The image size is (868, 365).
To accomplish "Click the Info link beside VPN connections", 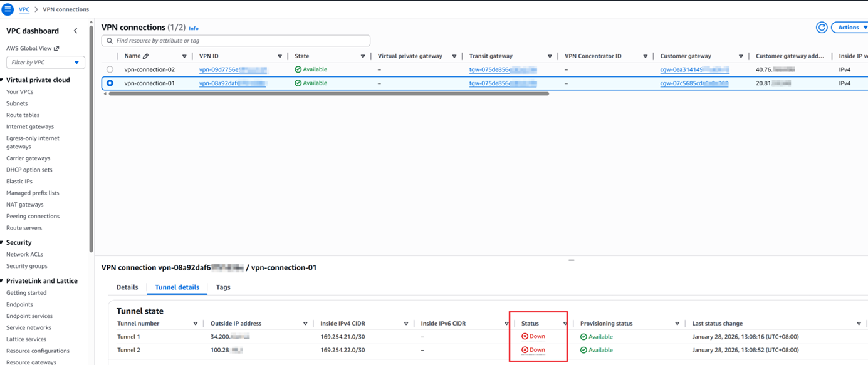I will (194, 28).
